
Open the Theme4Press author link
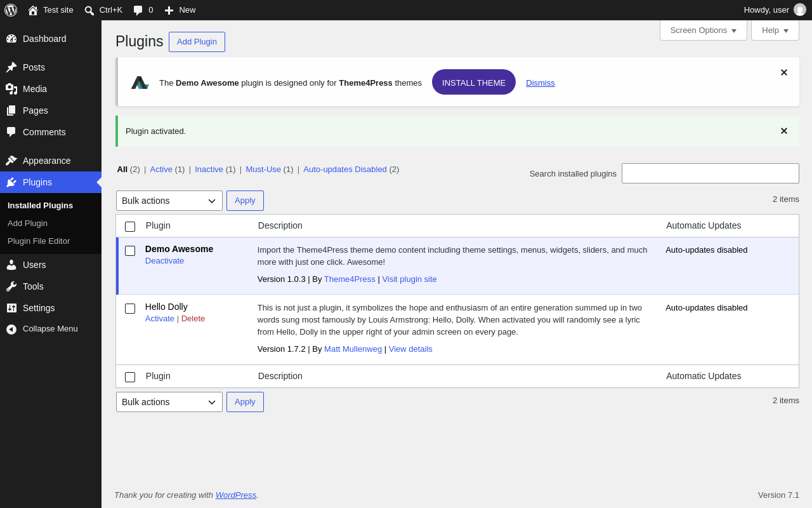[x=350, y=279]
